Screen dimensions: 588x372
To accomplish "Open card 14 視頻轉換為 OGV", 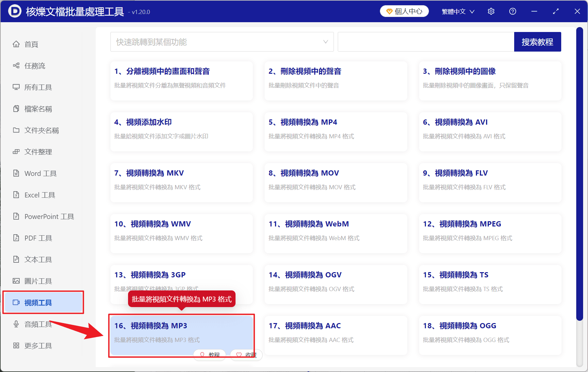I will [336, 284].
